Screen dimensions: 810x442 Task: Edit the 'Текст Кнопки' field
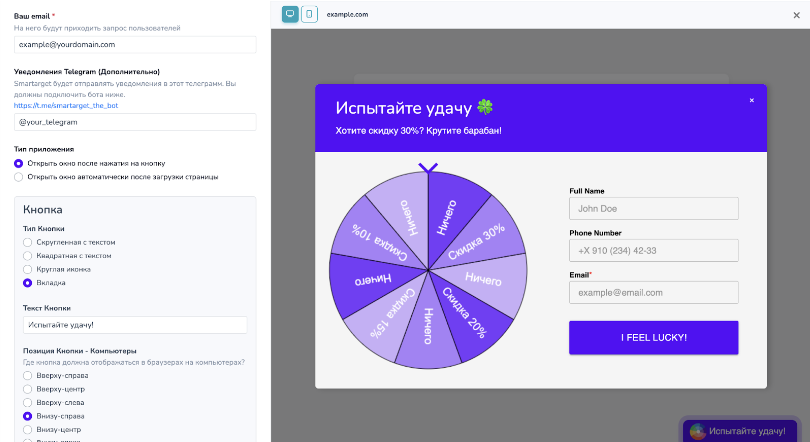coord(135,325)
